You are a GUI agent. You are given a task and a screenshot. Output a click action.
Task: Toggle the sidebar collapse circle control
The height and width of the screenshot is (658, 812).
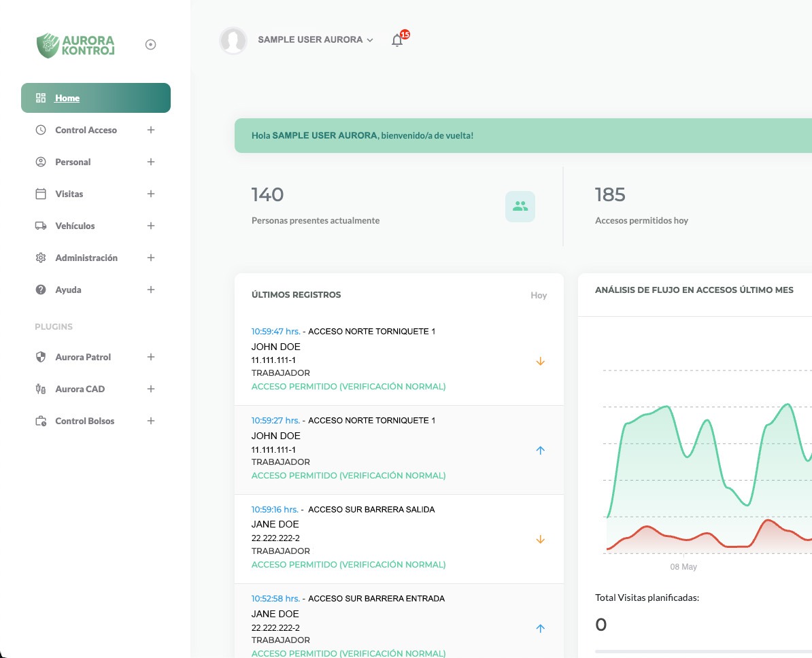[x=150, y=44]
